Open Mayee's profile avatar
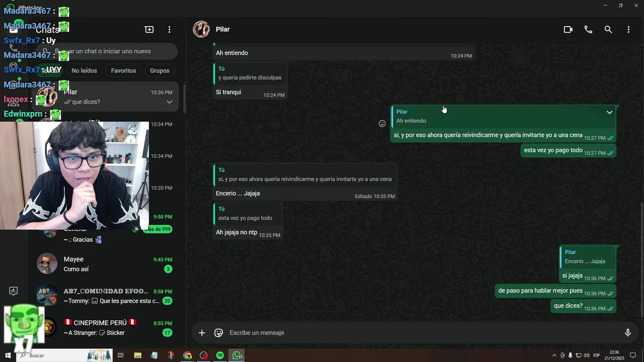 tap(47, 263)
